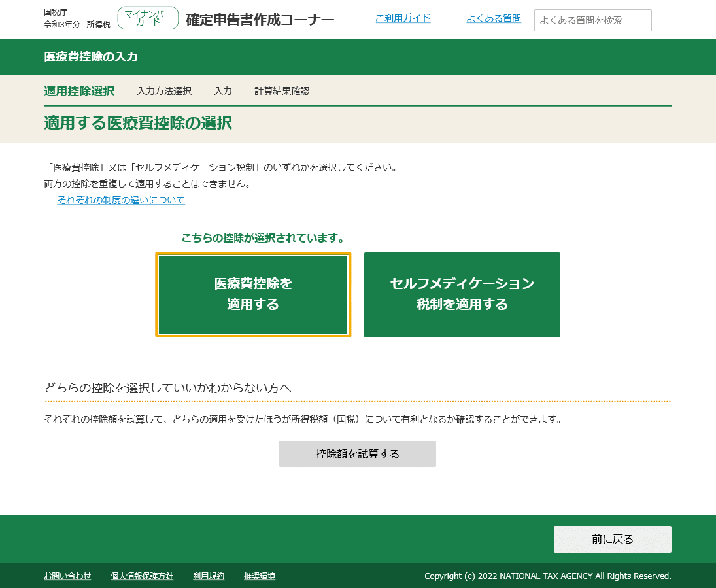Open the 利用規約 footer link
The image size is (716, 588).
(x=208, y=576)
